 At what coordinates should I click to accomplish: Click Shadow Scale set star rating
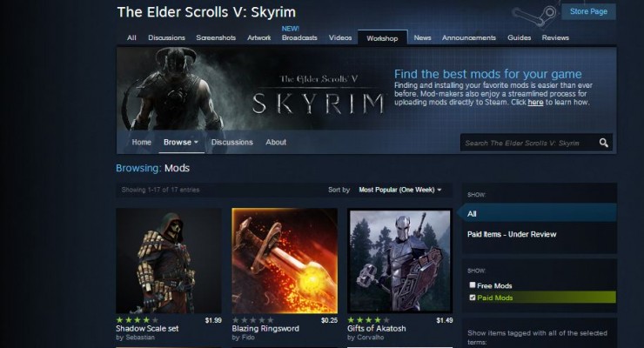coord(137,320)
